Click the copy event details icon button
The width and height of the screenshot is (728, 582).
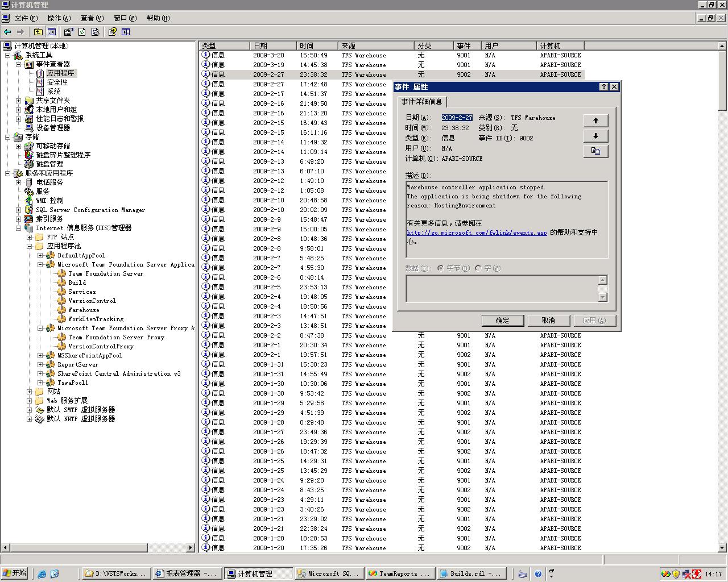pos(595,151)
